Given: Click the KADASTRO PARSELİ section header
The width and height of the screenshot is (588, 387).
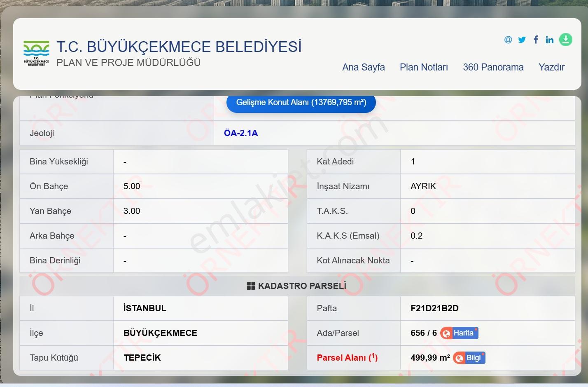Looking at the screenshot, I should click(296, 286).
